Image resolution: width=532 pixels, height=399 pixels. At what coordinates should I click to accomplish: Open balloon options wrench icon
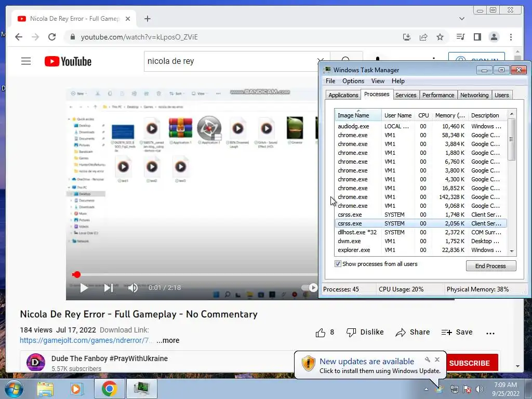pyautogui.click(x=428, y=360)
